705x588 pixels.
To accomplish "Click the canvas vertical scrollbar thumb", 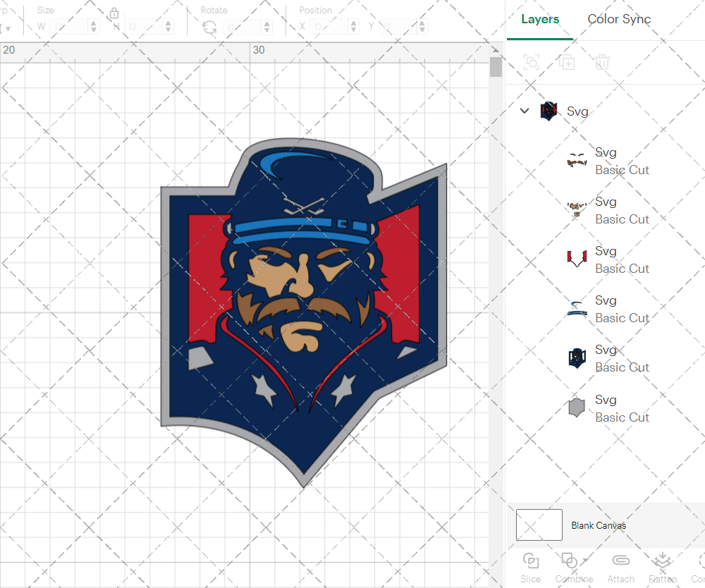I will (x=496, y=67).
